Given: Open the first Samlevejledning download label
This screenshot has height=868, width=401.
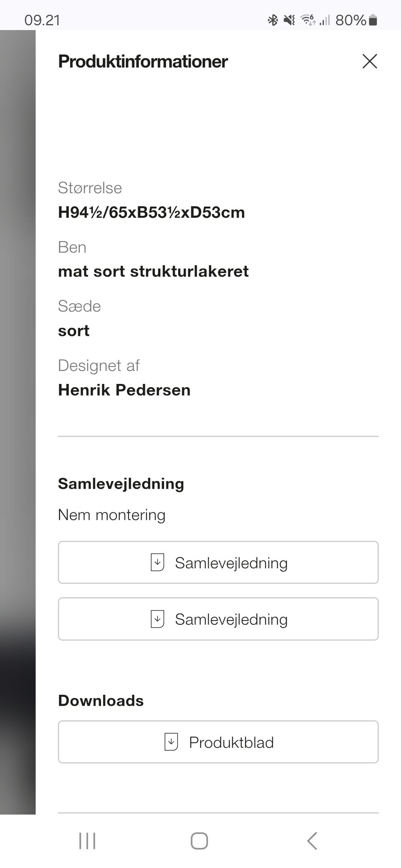Looking at the screenshot, I should click(x=231, y=563).
